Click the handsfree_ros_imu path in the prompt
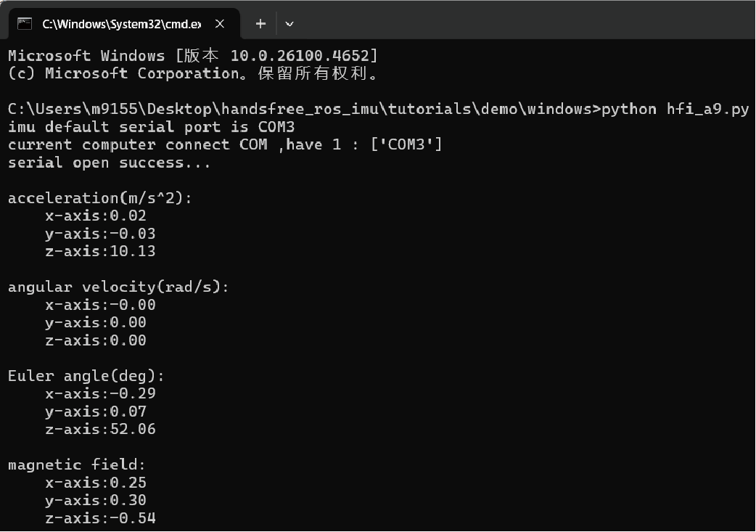This screenshot has width=756, height=532. tap(301, 110)
